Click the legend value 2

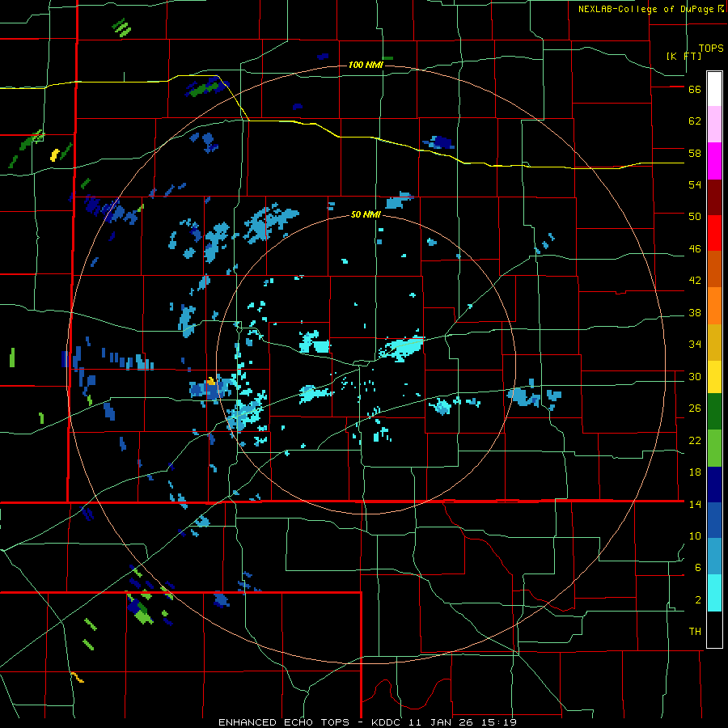[698, 600]
